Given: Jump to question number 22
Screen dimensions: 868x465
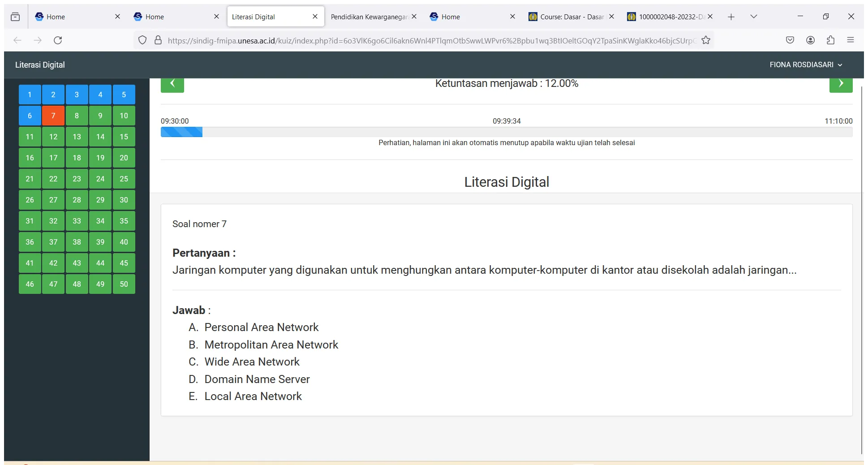Looking at the screenshot, I should (53, 179).
